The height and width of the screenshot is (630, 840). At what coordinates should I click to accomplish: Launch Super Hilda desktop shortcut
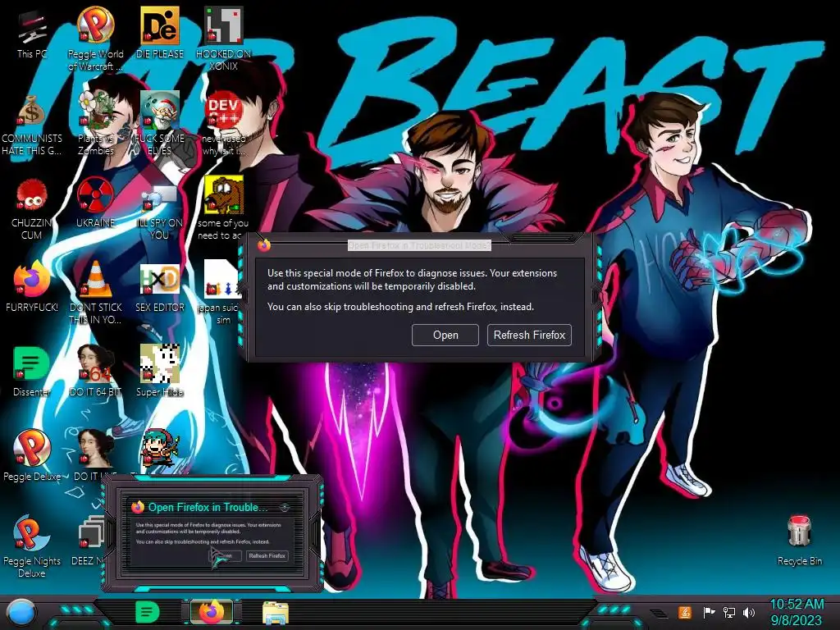(160, 372)
